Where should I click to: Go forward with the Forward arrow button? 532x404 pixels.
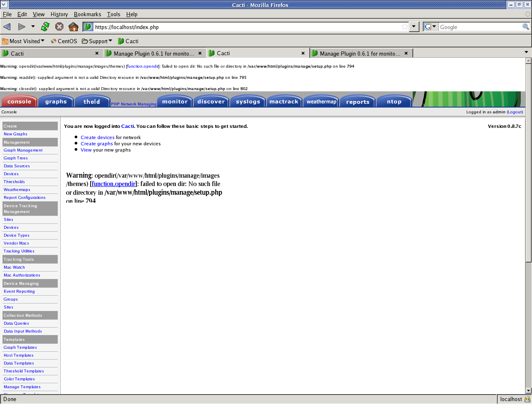pos(22,27)
